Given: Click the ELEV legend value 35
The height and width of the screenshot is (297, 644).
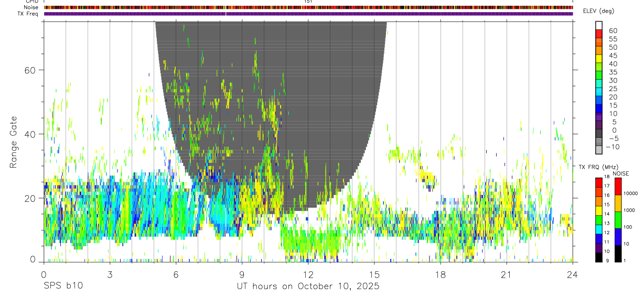Looking at the screenshot, I should pyautogui.click(x=613, y=72).
